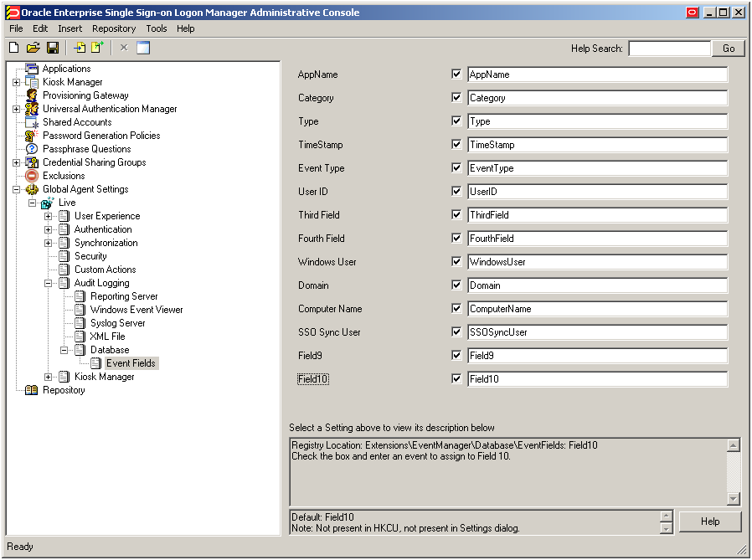Click the Save floppy disk toolbar icon
The width and height of the screenshot is (752, 560).
(52, 48)
